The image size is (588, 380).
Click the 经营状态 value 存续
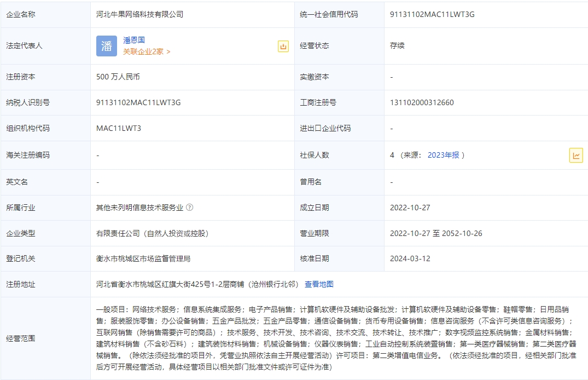tap(397, 45)
